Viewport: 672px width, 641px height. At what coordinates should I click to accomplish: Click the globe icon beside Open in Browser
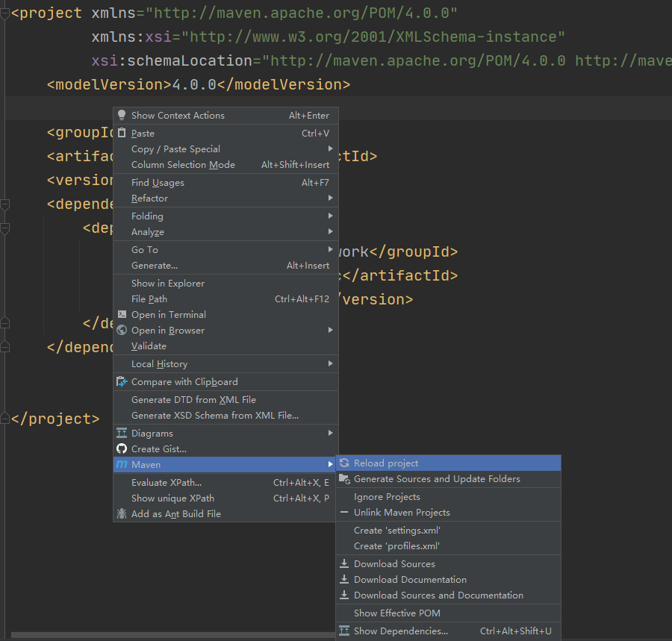click(122, 330)
